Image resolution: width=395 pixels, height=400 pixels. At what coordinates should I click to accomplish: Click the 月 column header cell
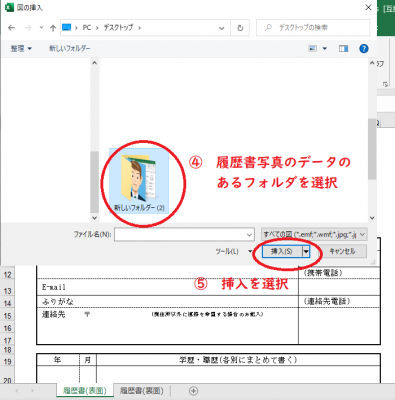click(88, 360)
